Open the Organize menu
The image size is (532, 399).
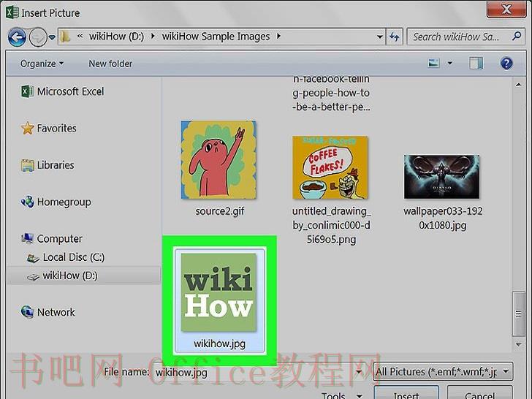(42, 64)
